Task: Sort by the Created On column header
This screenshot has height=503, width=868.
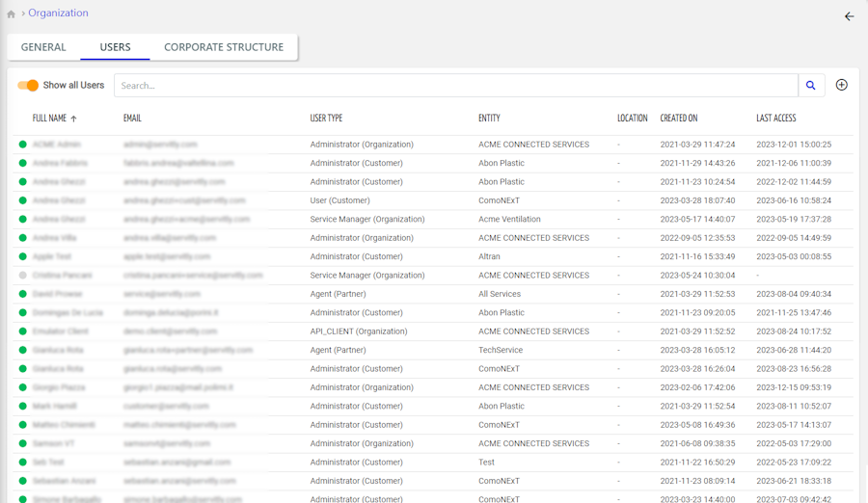Action: pyautogui.click(x=678, y=119)
